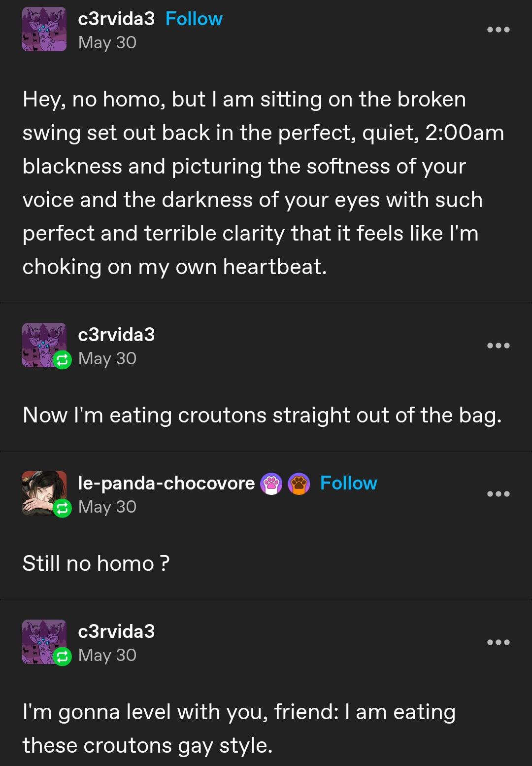Tap the "Still no homo ?" reply text

(96, 563)
